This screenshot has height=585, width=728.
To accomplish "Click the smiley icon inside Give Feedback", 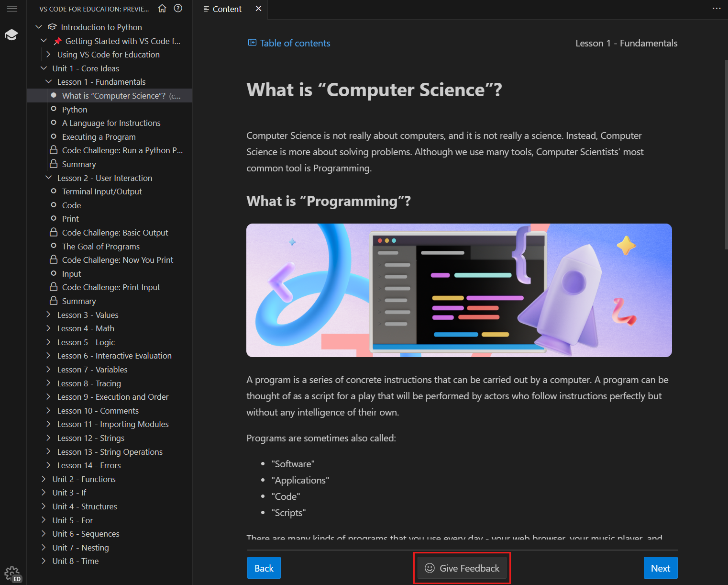I will pos(429,568).
